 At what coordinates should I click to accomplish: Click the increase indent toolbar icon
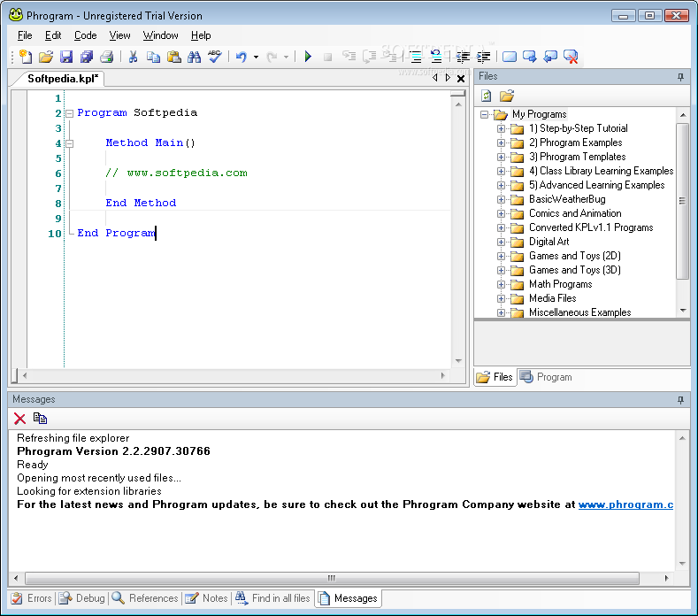(483, 57)
